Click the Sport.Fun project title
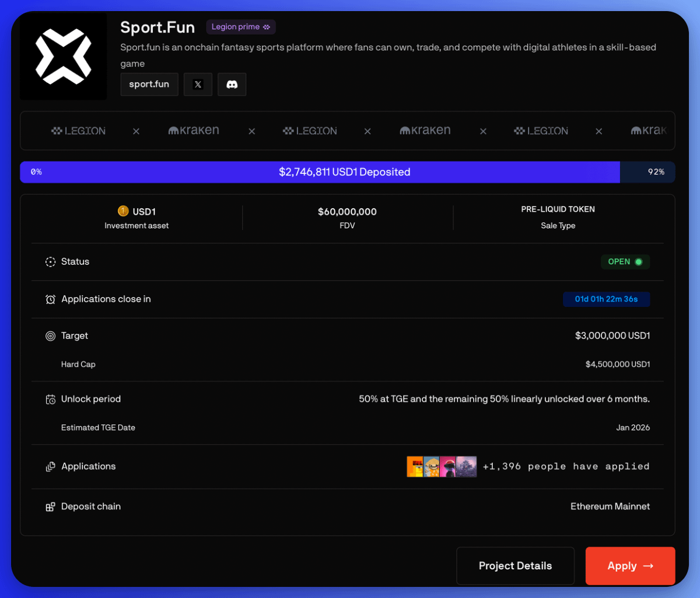 157,27
